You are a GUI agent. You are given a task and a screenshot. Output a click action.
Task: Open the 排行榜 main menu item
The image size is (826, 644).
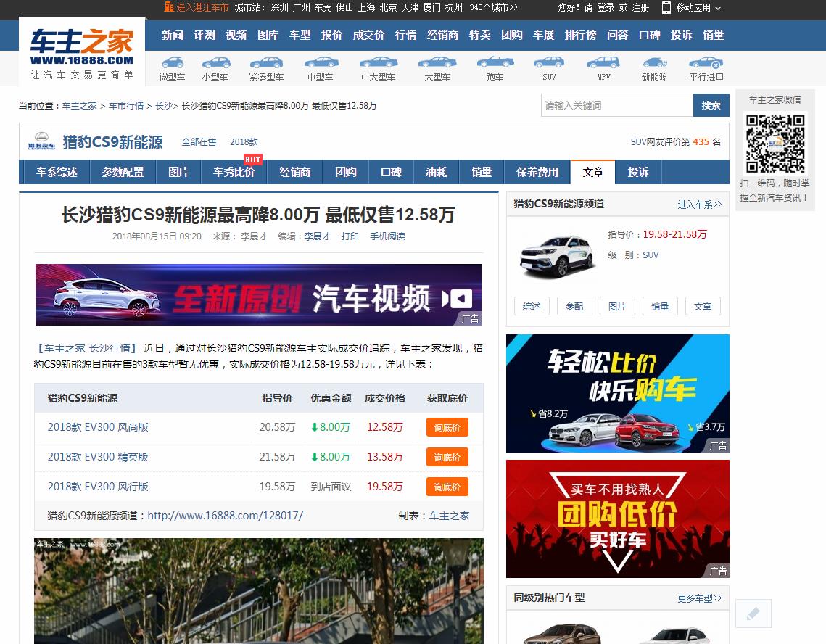coord(580,35)
